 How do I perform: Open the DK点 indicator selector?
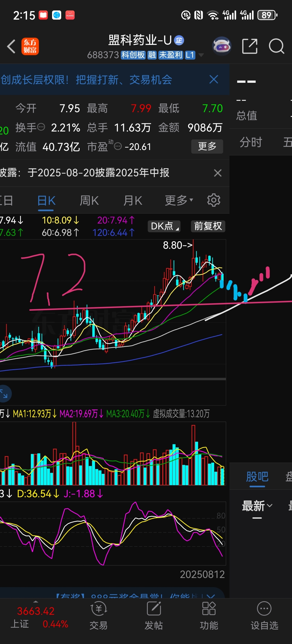164,226
